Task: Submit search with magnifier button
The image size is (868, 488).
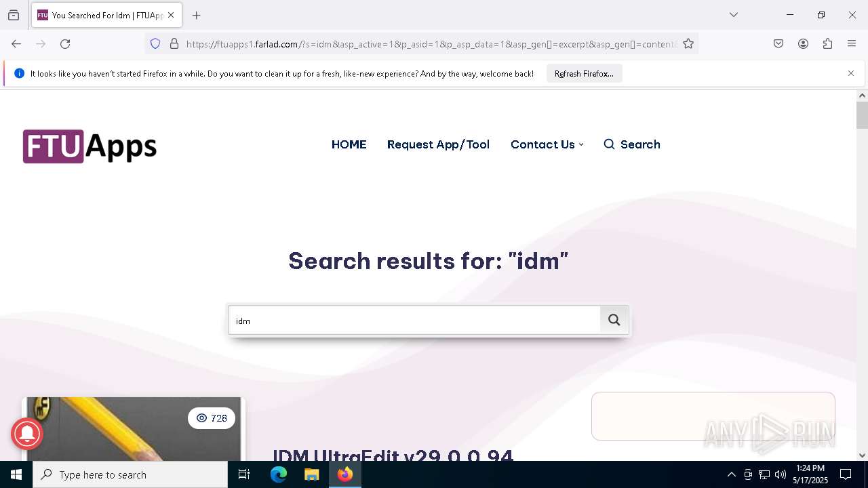Action: click(x=614, y=320)
